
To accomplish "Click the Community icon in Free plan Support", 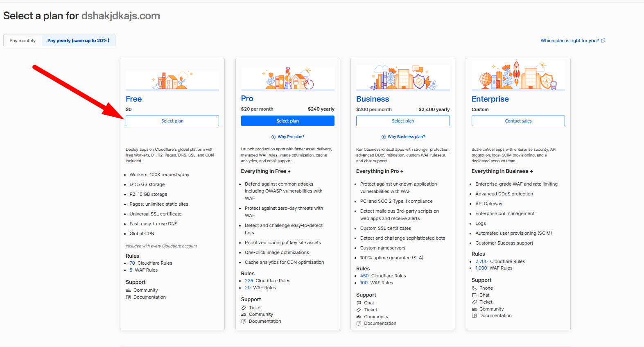I will pos(129,290).
